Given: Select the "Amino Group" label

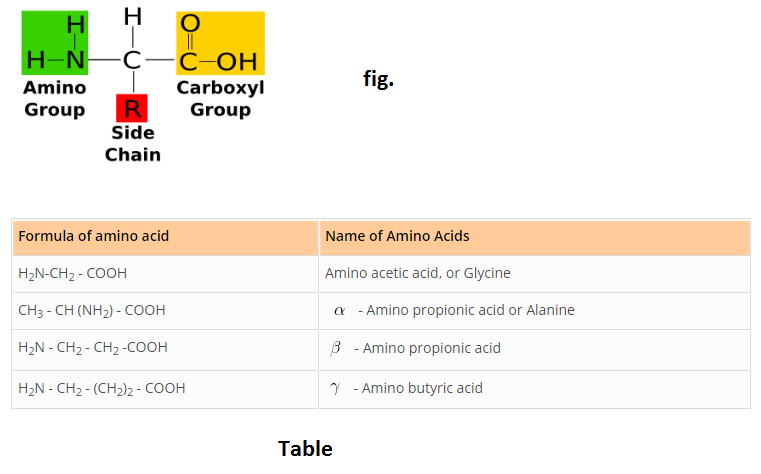Looking at the screenshot, I should pos(55,98).
